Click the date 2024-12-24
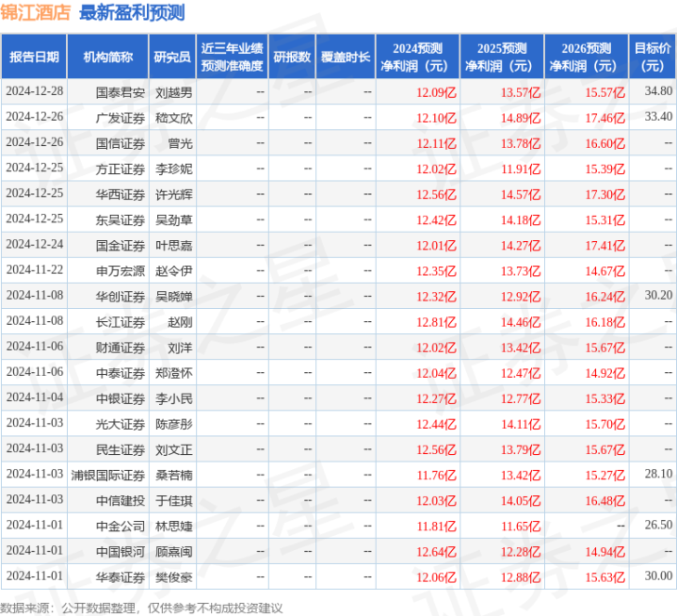The image size is (677, 616). pyautogui.click(x=35, y=244)
